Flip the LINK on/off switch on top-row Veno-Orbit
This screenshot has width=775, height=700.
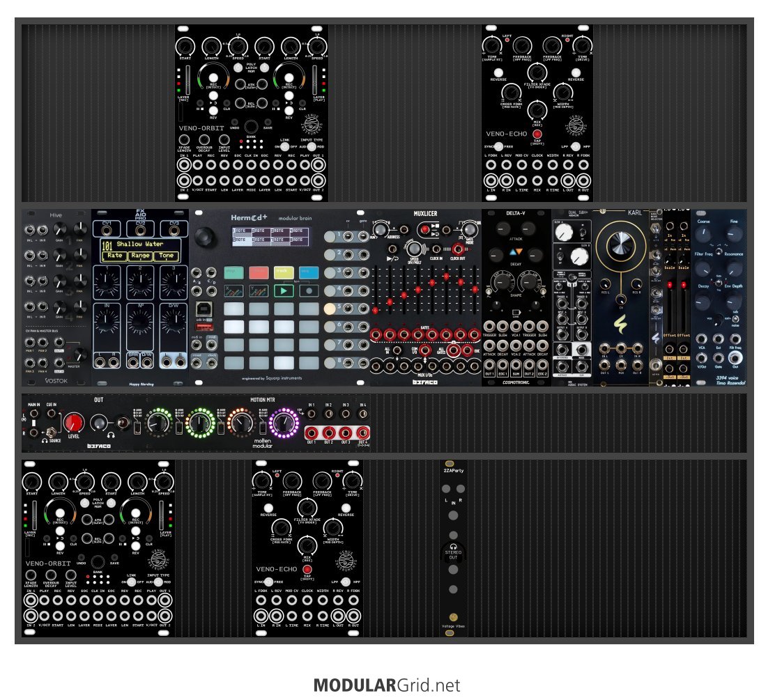tap(284, 146)
